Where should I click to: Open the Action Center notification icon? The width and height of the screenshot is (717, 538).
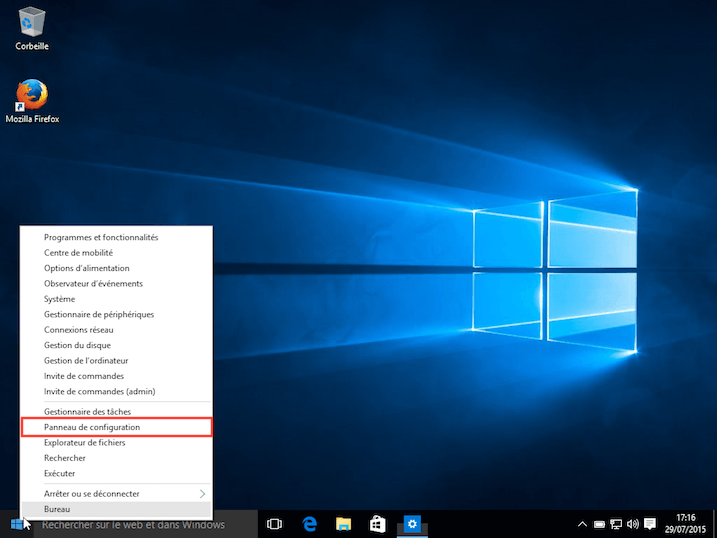(x=650, y=524)
